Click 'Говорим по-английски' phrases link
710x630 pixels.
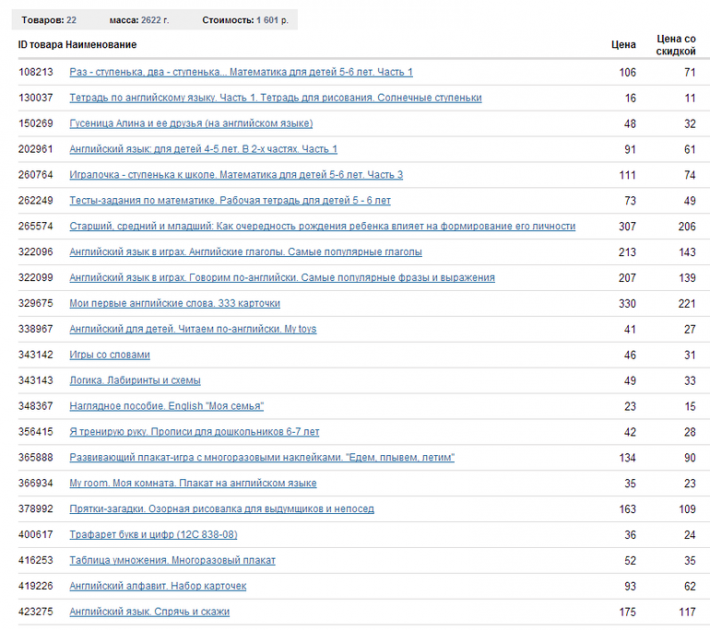(281, 277)
